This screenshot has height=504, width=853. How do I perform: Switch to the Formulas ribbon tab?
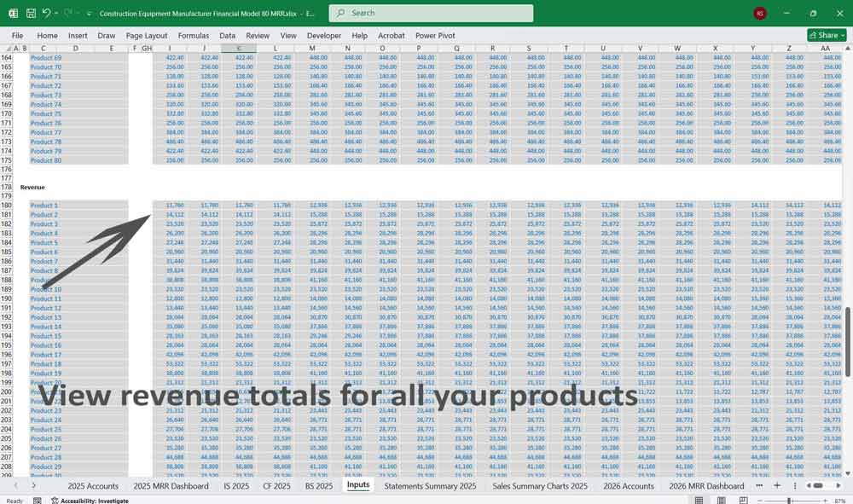[x=194, y=36]
